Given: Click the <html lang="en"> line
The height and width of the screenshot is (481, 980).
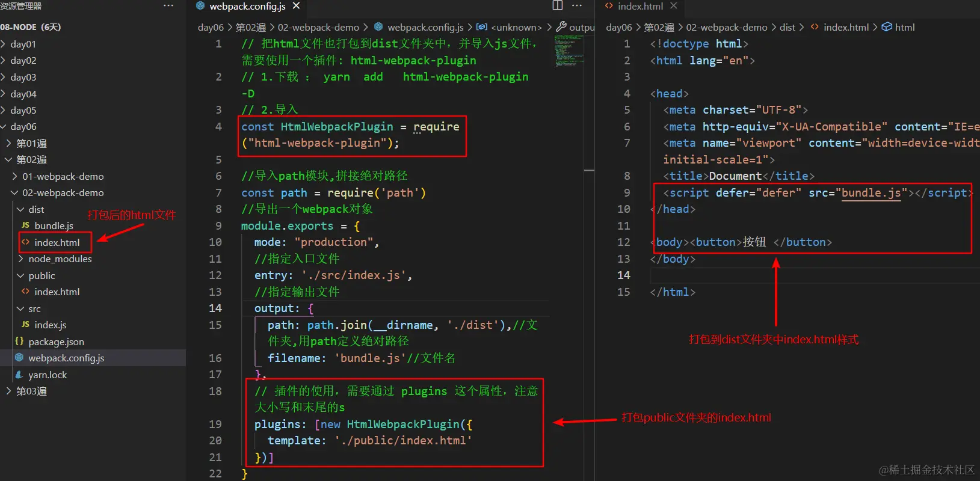Looking at the screenshot, I should click(x=702, y=61).
